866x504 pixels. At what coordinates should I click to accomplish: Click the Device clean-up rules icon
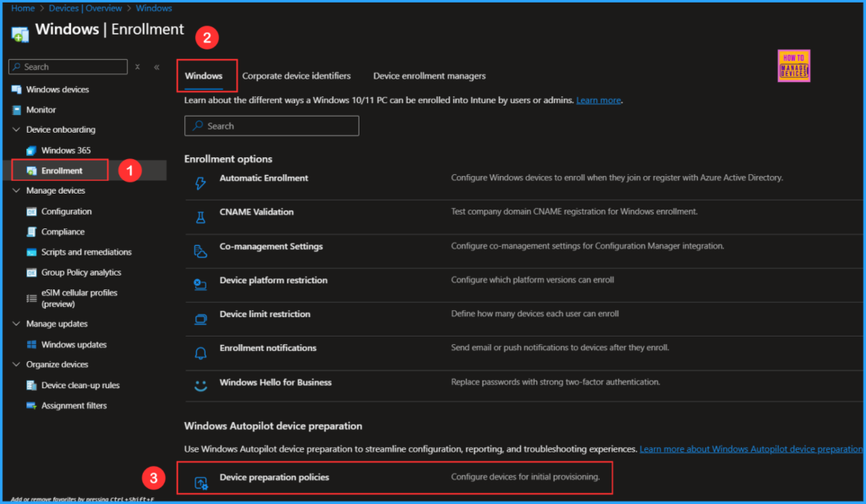[x=31, y=386]
